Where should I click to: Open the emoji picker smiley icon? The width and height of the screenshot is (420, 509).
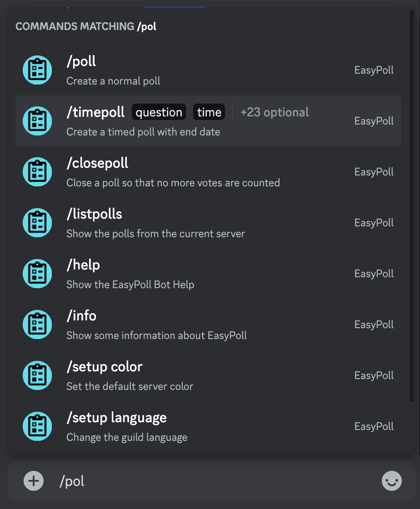coord(391,481)
